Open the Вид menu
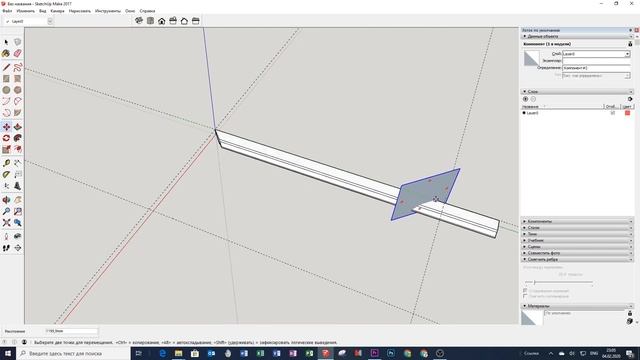This screenshot has width=640, height=360. [x=42, y=11]
